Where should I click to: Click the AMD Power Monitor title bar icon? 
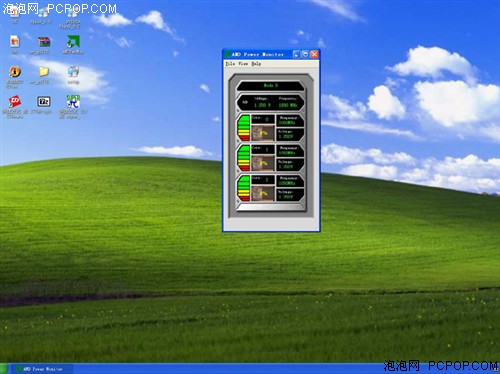point(227,54)
